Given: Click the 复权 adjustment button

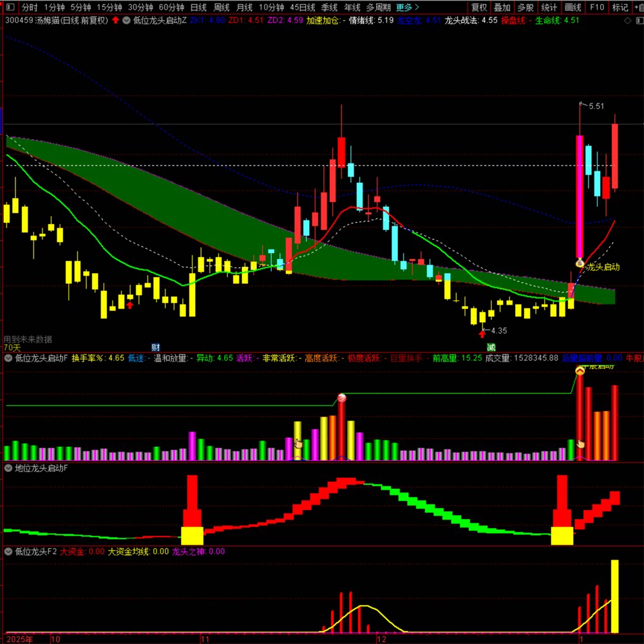Looking at the screenshot, I should click(x=479, y=7).
